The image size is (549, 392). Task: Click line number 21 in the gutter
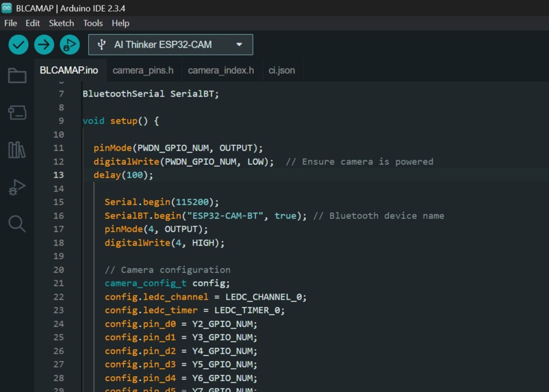coord(58,283)
